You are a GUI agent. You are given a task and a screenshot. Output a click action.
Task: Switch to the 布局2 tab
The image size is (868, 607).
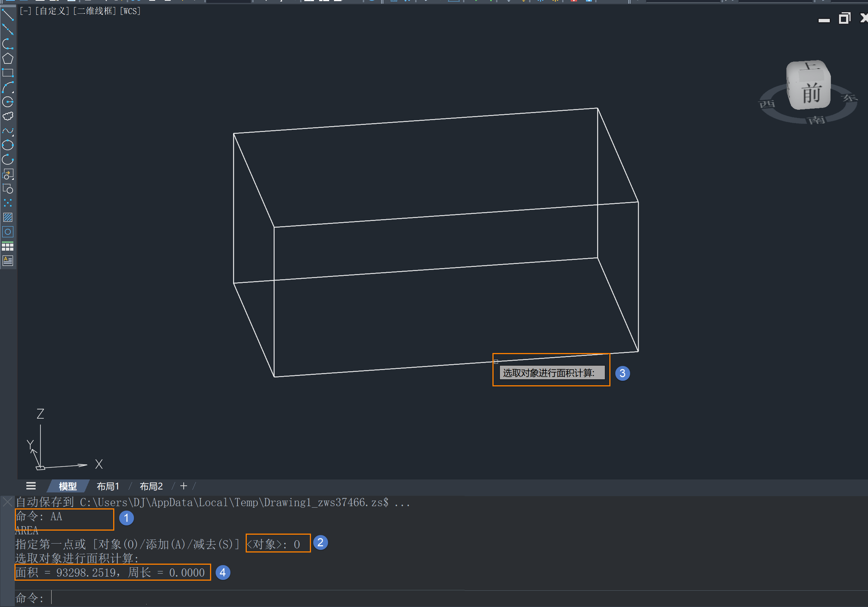pyautogui.click(x=151, y=486)
